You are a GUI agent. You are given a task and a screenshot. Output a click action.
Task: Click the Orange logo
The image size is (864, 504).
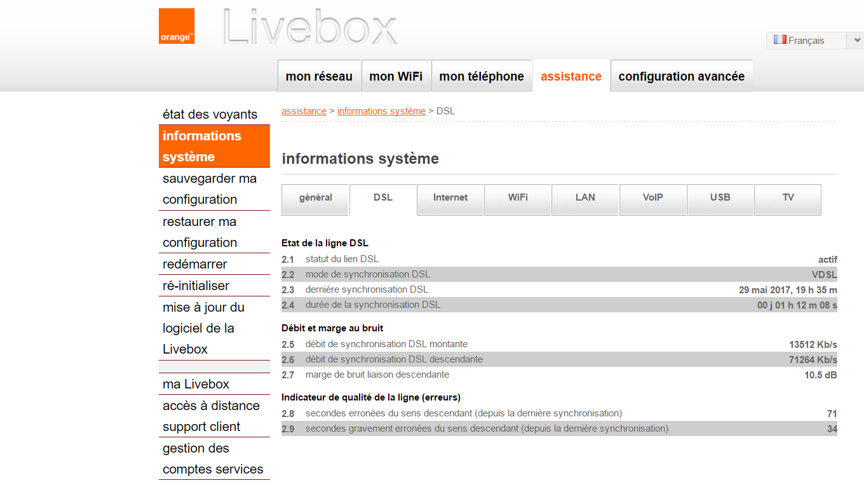click(x=177, y=26)
